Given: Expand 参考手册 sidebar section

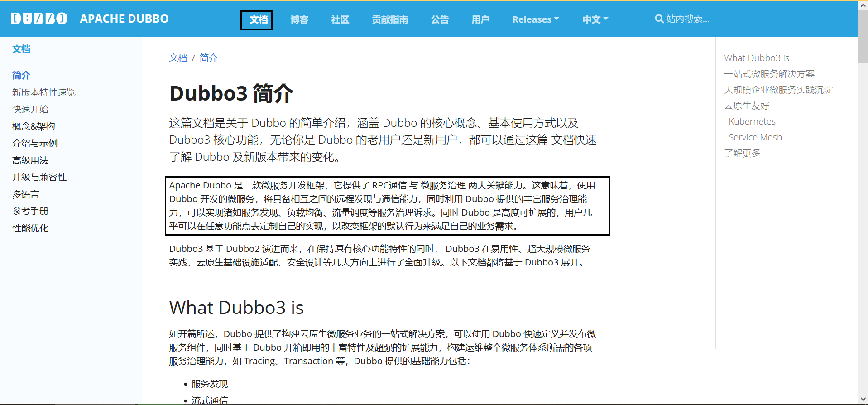Looking at the screenshot, I should [x=30, y=211].
